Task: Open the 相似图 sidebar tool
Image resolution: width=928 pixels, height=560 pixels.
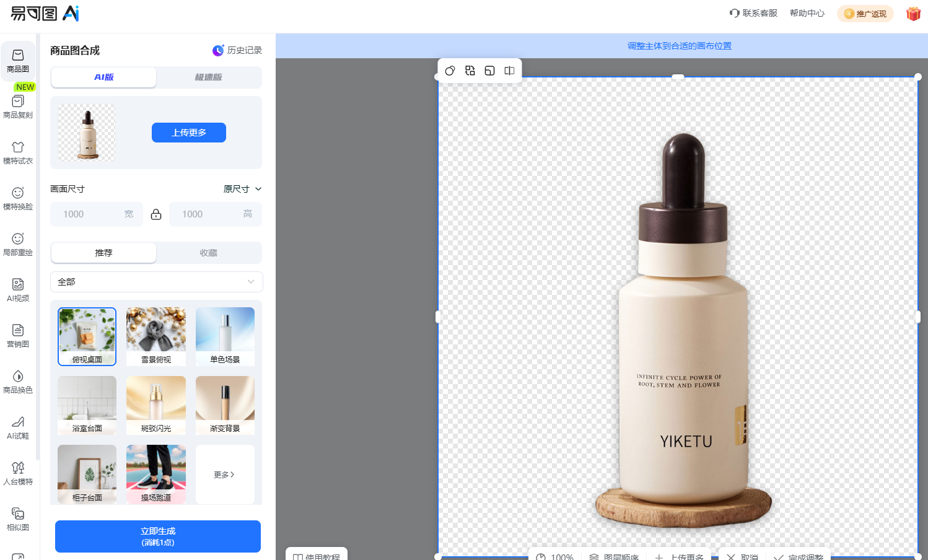Action: tap(18, 519)
